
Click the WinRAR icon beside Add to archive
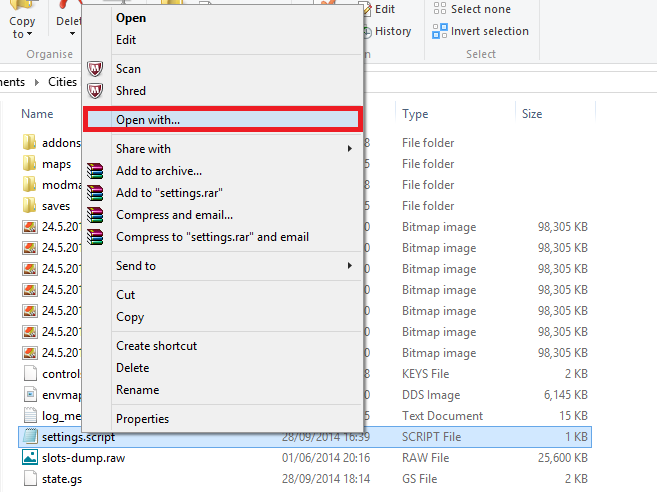(x=96, y=171)
